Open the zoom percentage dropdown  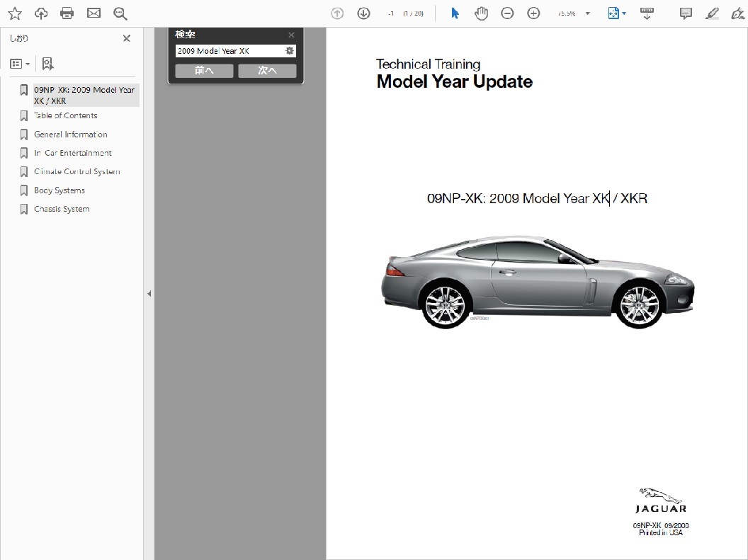[x=588, y=13]
